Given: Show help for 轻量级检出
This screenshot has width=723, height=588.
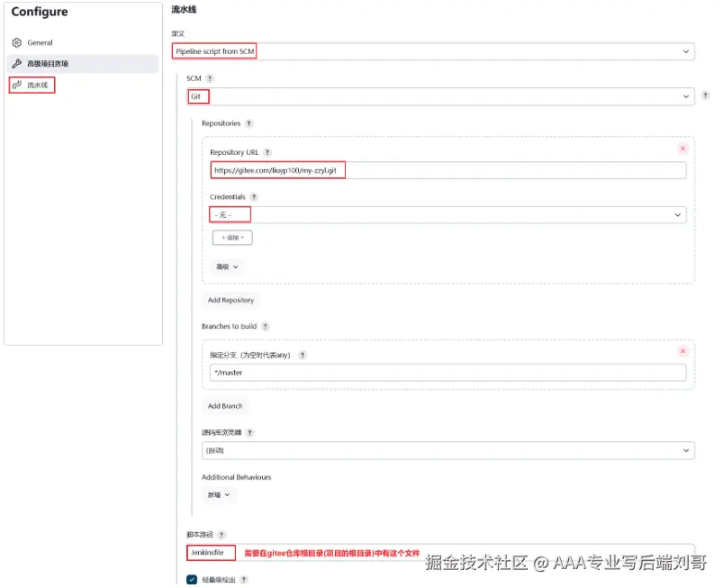Looking at the screenshot, I should point(244,580).
